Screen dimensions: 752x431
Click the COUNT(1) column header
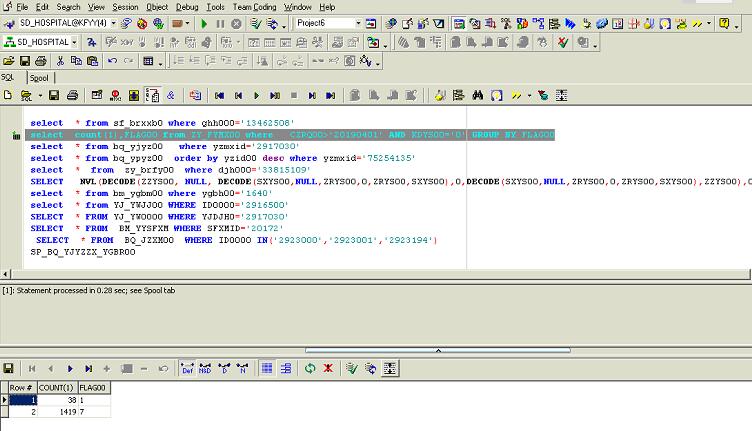point(55,387)
